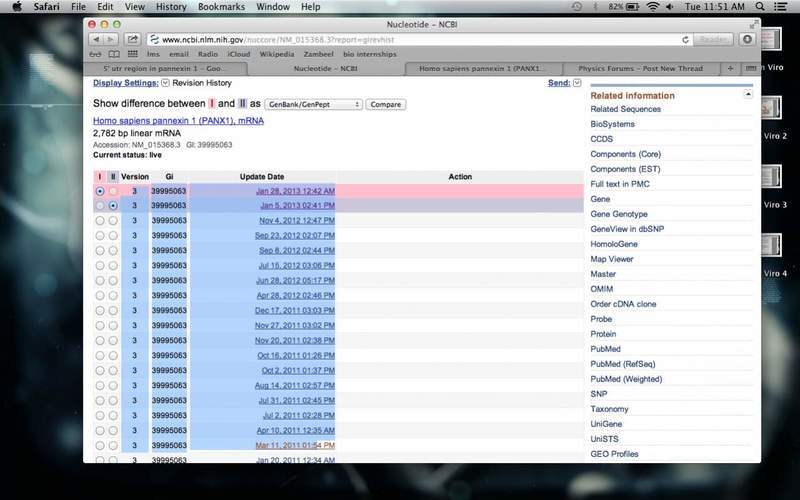Enter full screen with the window arrows icon
This screenshot has height=500, width=800.
[754, 24]
